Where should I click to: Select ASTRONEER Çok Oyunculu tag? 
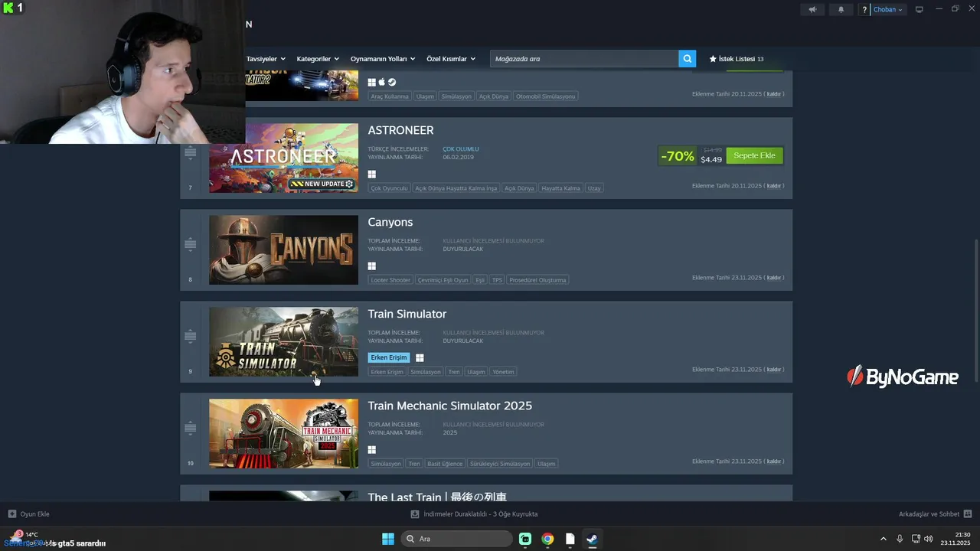[390, 188]
